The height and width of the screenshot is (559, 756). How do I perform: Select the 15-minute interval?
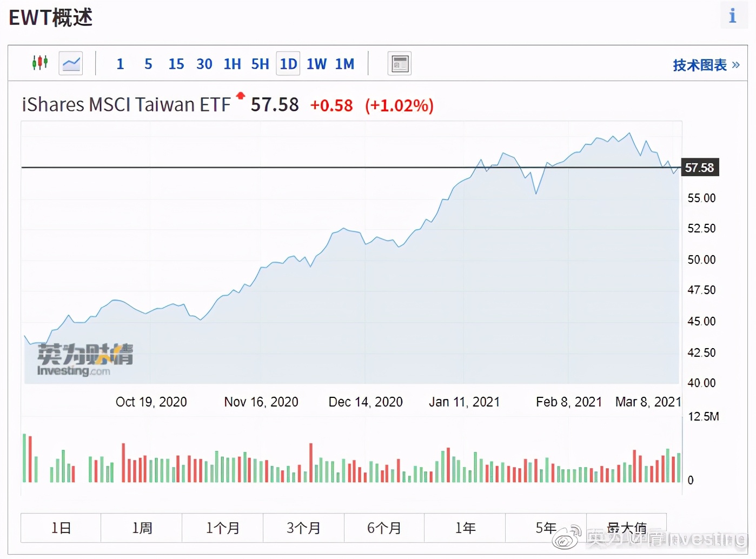tap(176, 64)
